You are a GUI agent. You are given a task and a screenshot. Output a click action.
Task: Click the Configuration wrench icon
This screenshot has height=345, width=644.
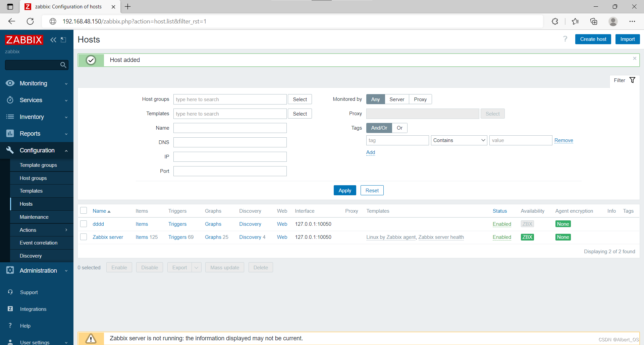(x=10, y=150)
